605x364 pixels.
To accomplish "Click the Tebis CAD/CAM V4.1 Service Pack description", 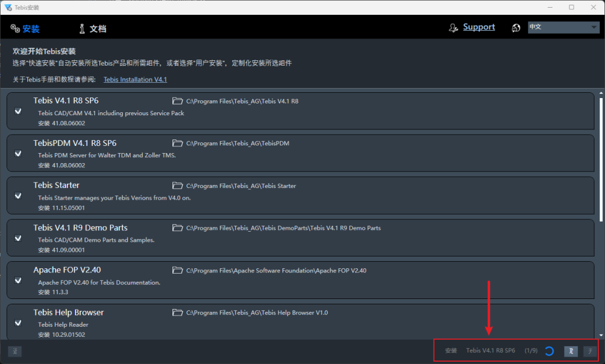I will (111, 113).
